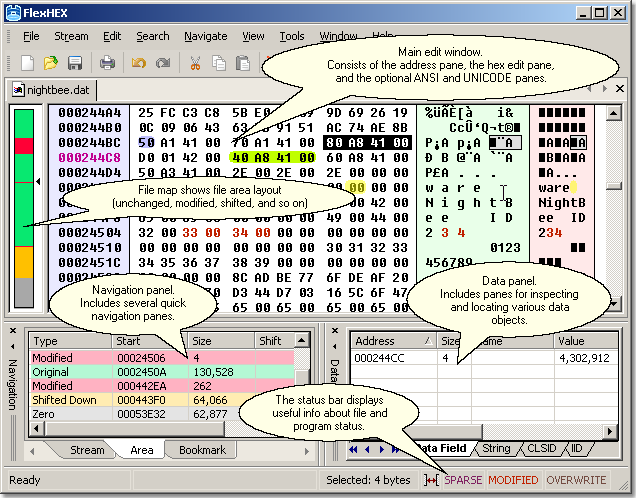Toggle the OVERWRITE mode status indicator
The height and width of the screenshot is (498, 636).
point(576,480)
